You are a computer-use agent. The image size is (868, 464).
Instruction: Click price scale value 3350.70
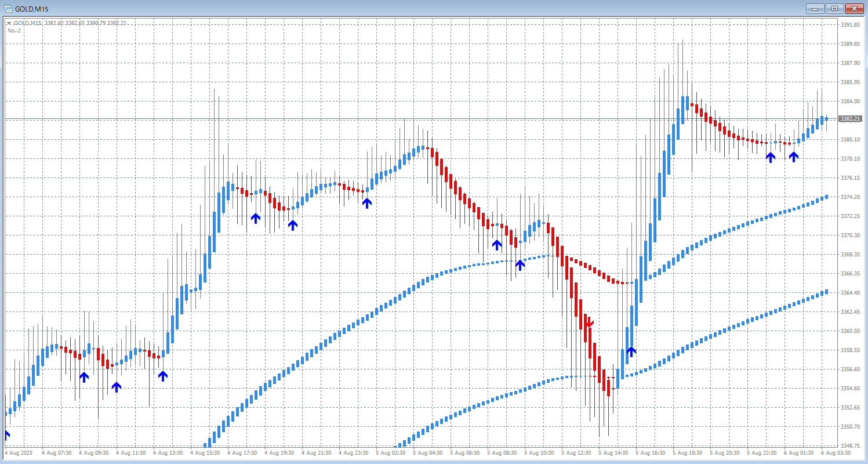coord(849,427)
